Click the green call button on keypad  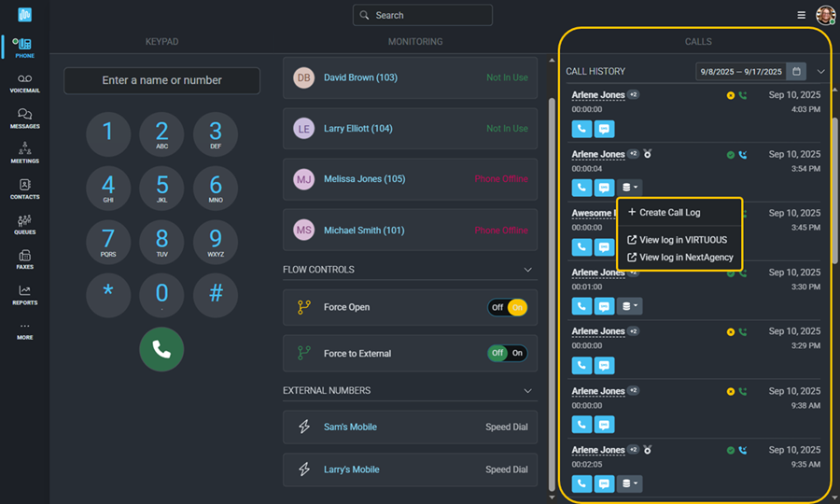161,349
